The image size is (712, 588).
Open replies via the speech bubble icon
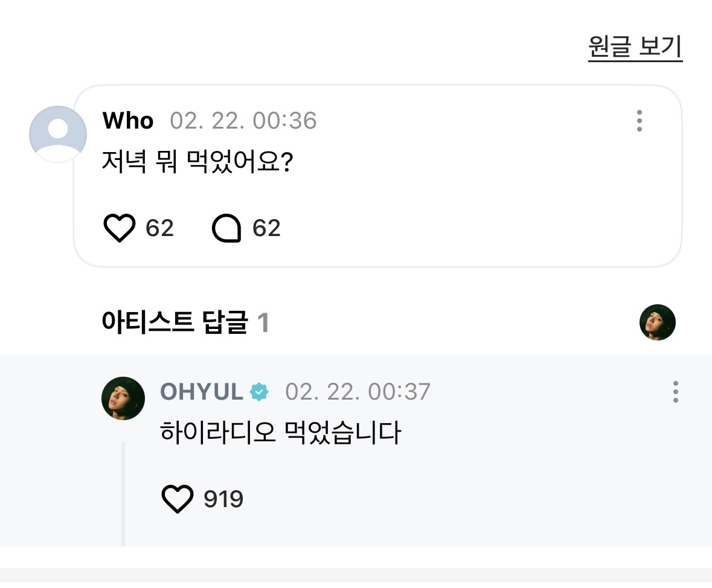tap(226, 229)
